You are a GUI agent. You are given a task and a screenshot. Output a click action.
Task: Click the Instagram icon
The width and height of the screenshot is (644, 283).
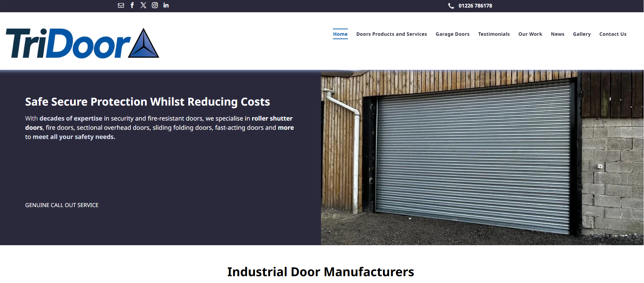[x=155, y=5]
